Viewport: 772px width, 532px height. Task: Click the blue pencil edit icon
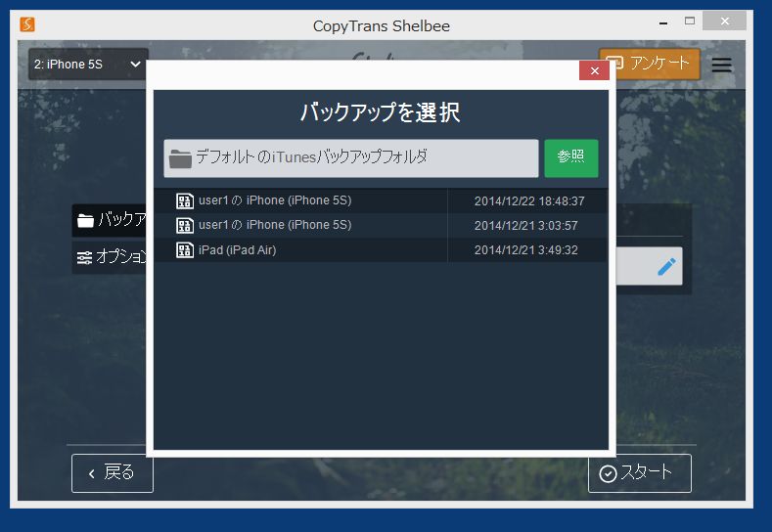click(x=666, y=266)
